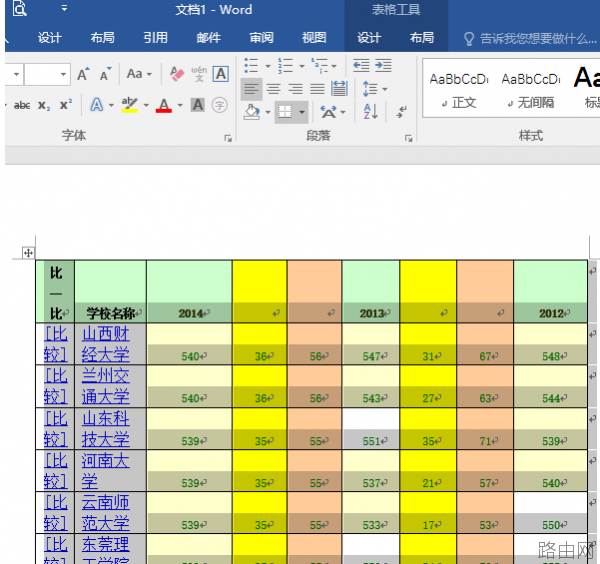Click the yellow text highlight color button
Screen dimensions: 600x564
point(129,105)
